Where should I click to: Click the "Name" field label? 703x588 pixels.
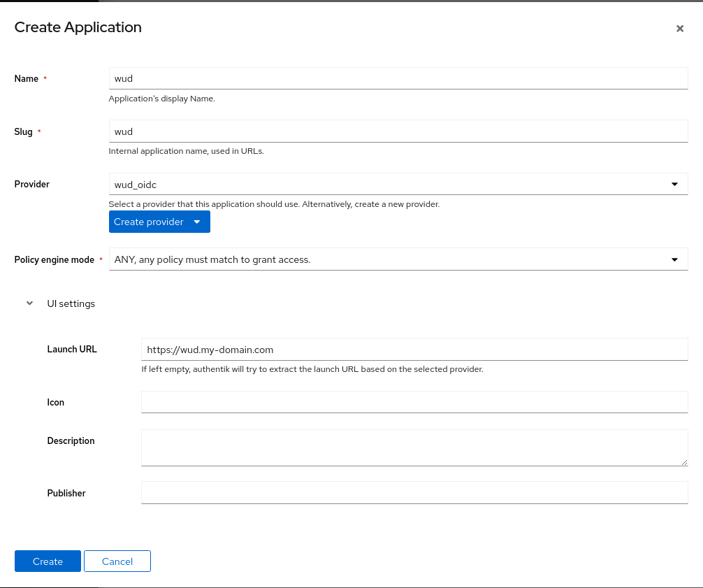(x=27, y=78)
